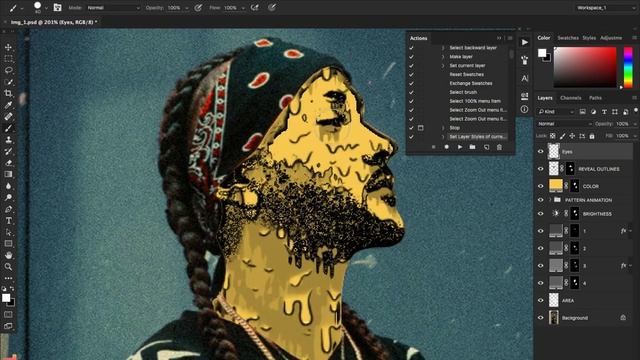Open the Actions panel menu

pos(510,38)
